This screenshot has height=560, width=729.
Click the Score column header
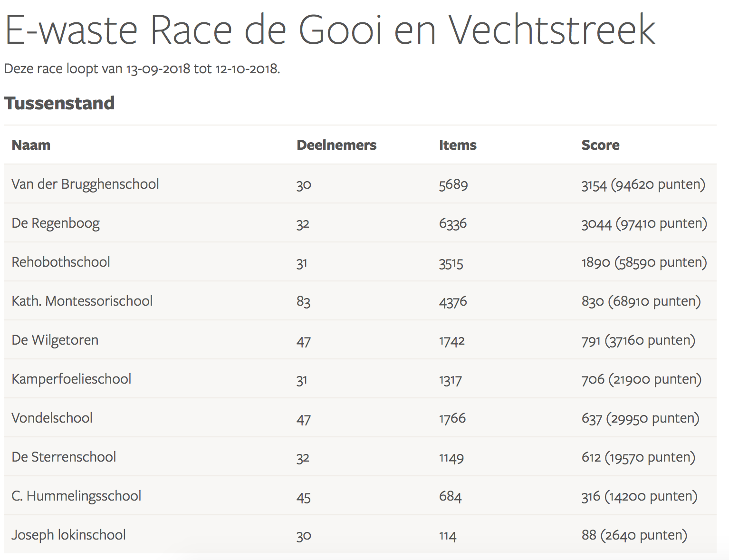point(600,145)
